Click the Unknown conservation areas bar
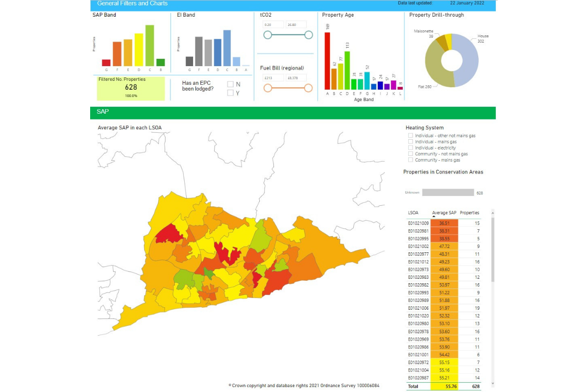Image resolution: width=588 pixels, height=392 pixels. click(448, 193)
